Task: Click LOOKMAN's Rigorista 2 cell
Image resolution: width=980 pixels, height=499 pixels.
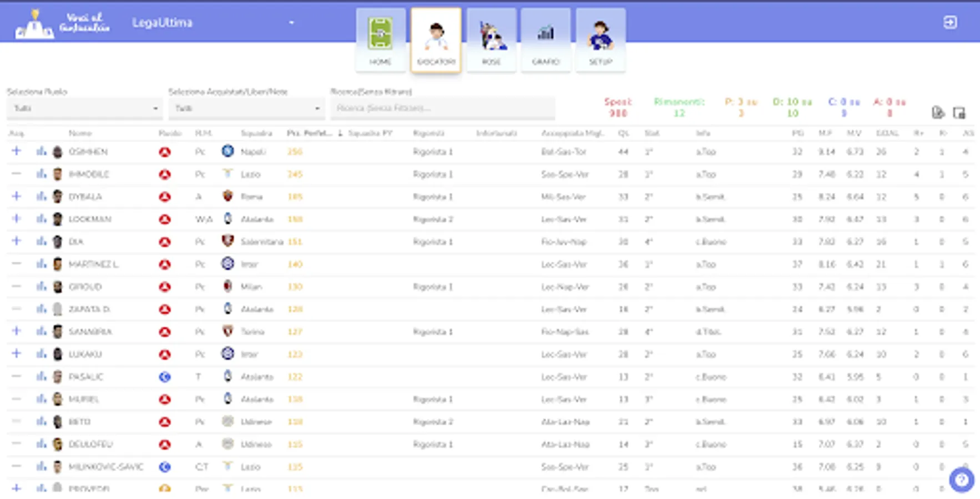Action: click(433, 219)
